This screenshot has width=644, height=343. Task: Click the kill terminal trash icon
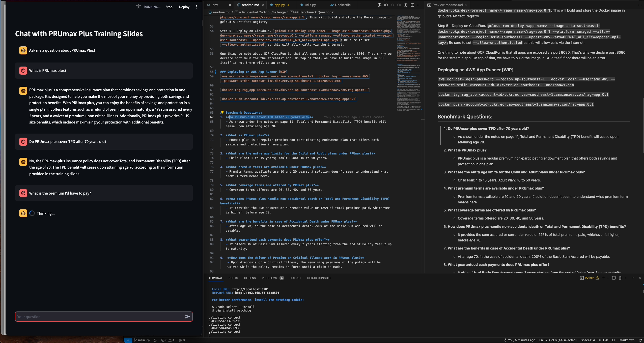click(620, 278)
